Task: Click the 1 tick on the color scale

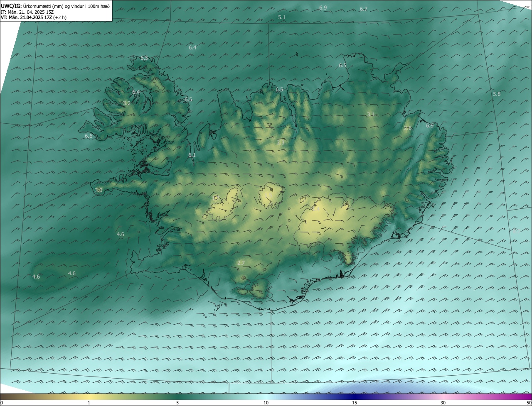Action: (89, 403)
